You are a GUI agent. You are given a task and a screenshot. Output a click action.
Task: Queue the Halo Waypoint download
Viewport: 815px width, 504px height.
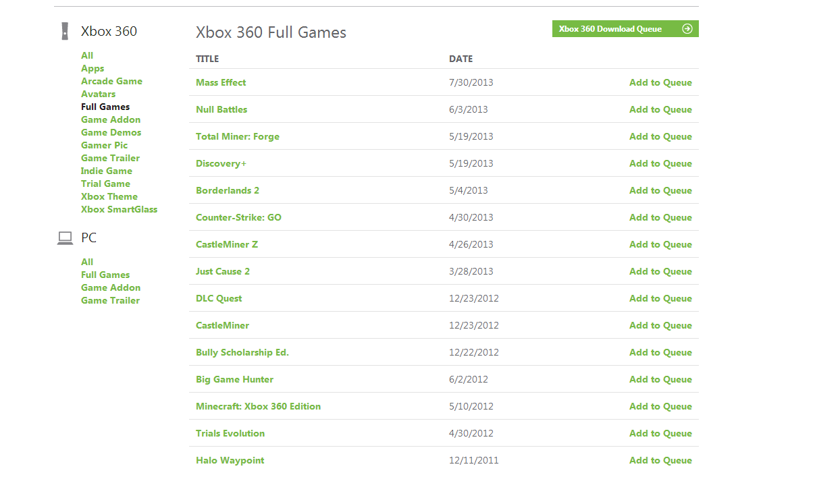[660, 460]
